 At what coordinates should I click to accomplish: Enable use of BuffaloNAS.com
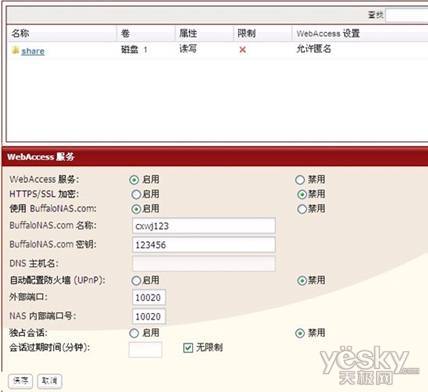coord(136,209)
